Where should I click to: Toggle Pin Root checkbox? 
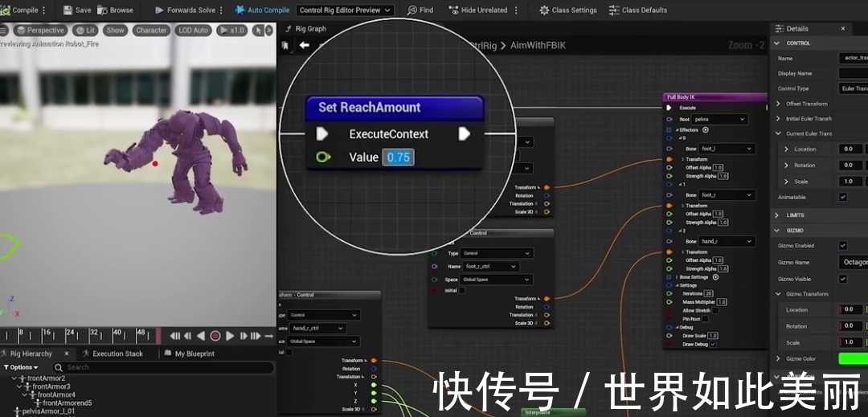(705, 319)
